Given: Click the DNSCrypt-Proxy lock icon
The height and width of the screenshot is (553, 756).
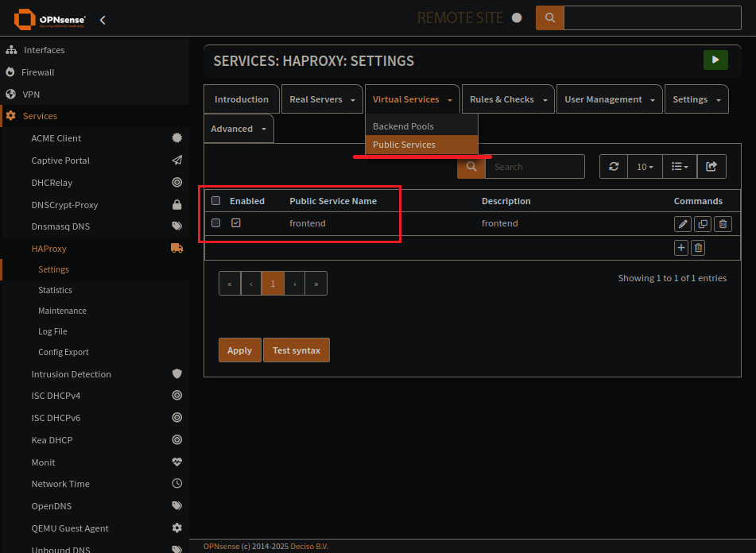Looking at the screenshot, I should [x=177, y=205].
